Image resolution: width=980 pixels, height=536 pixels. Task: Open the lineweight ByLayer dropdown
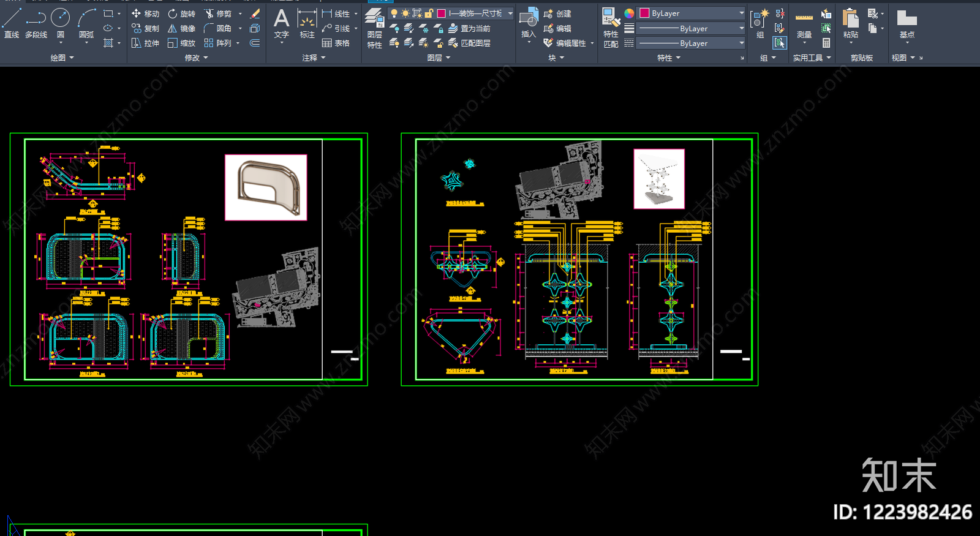pos(691,28)
